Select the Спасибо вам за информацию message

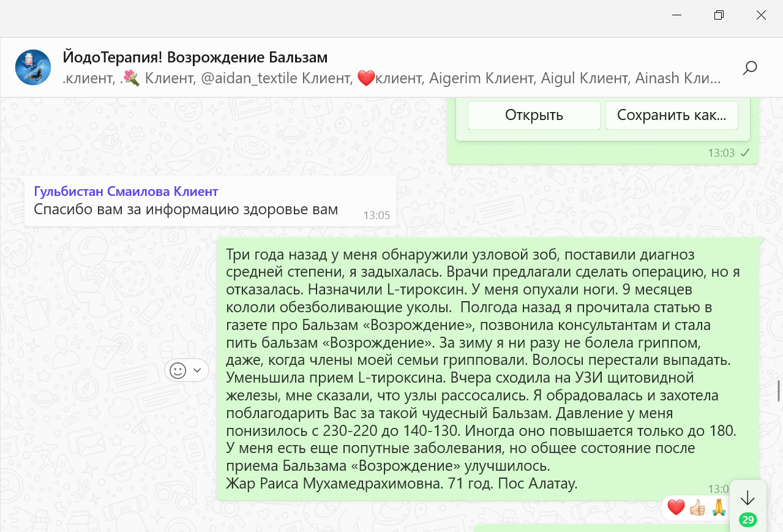pyautogui.click(x=185, y=209)
